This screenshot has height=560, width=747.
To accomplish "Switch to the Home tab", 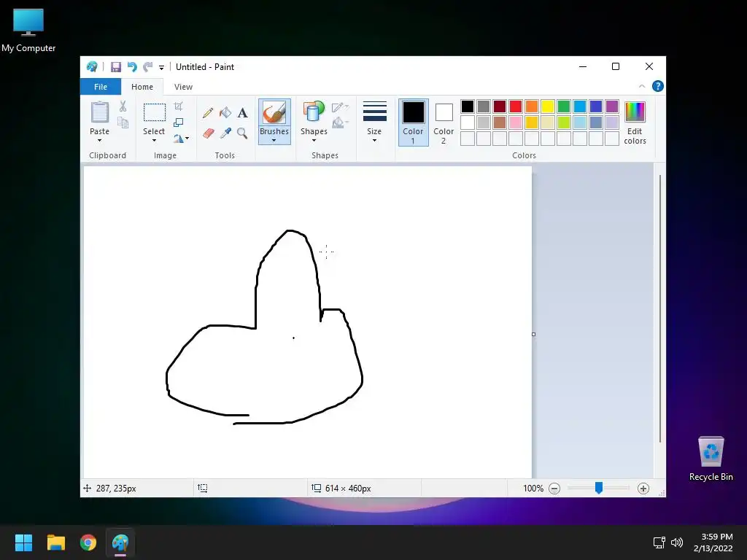I will (x=142, y=87).
